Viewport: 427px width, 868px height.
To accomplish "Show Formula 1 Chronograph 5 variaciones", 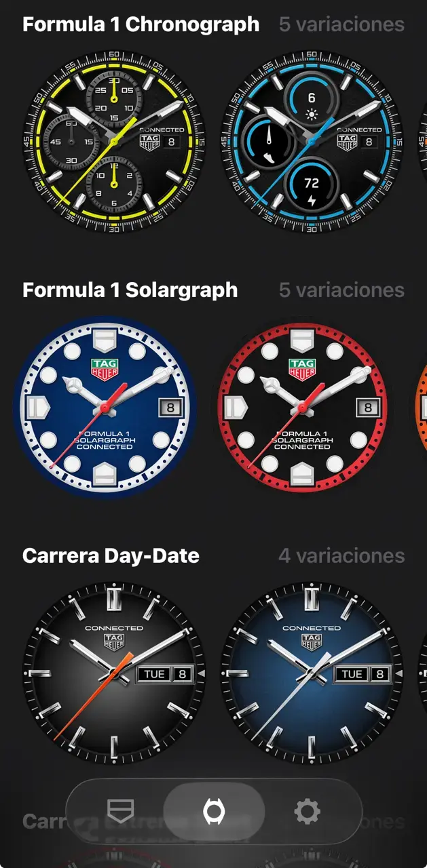I will (341, 24).
